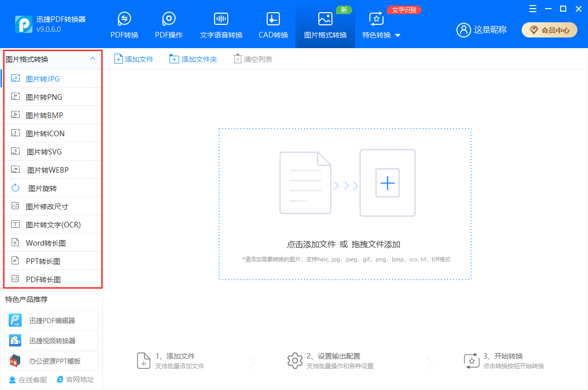The width and height of the screenshot is (588, 390).
Task: Click the 添加文件 button
Action: (134, 59)
